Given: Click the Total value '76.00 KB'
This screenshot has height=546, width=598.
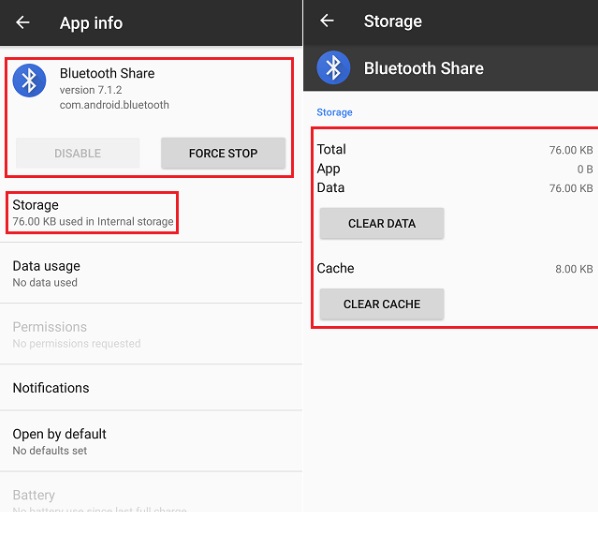Looking at the screenshot, I should point(571,150).
